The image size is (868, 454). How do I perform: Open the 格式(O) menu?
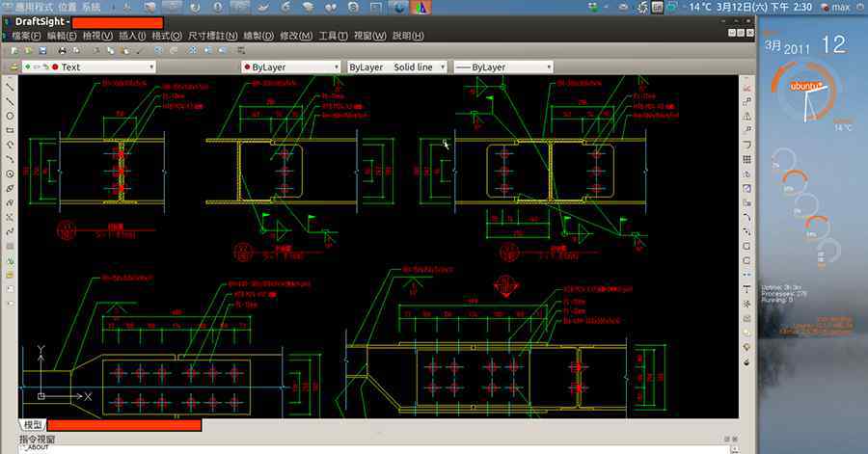point(167,36)
